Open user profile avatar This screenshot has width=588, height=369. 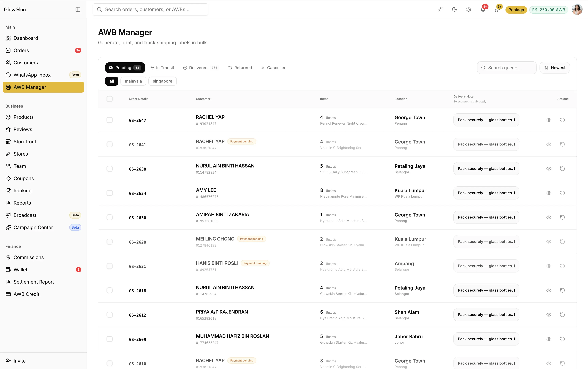[x=577, y=10]
